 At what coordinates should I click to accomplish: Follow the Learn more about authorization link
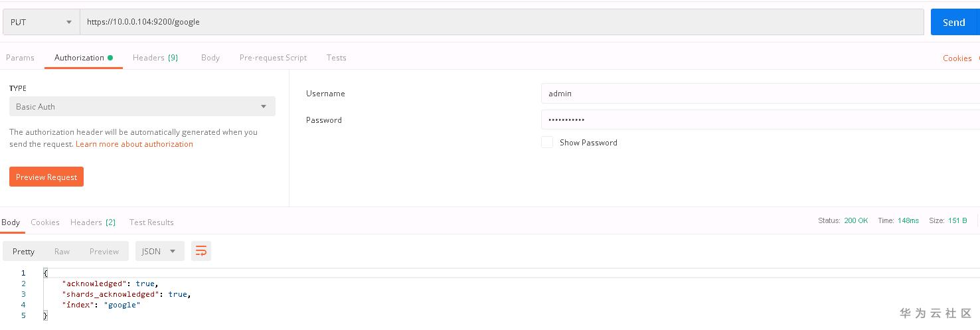pyautogui.click(x=134, y=144)
